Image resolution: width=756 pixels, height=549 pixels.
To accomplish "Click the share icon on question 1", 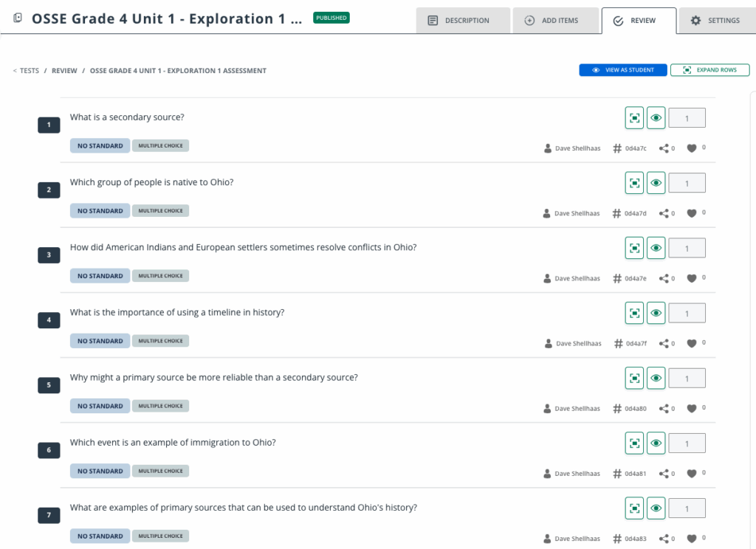I will tap(664, 148).
